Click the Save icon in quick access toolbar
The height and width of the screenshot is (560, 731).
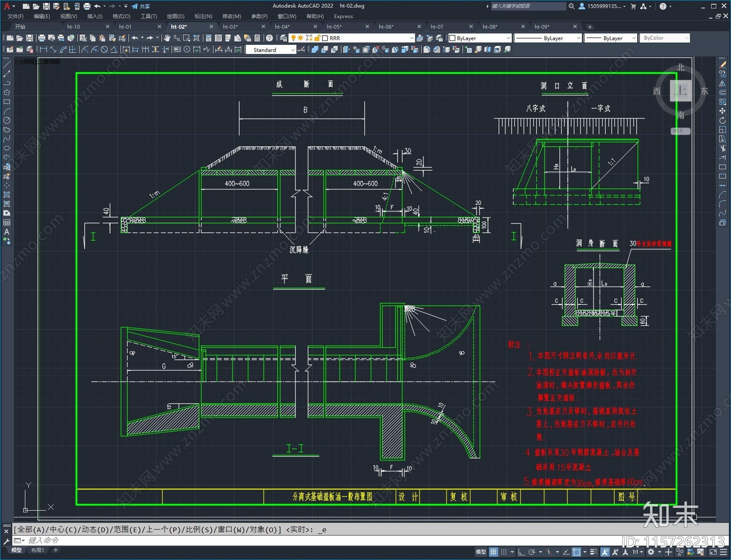[x=46, y=6]
